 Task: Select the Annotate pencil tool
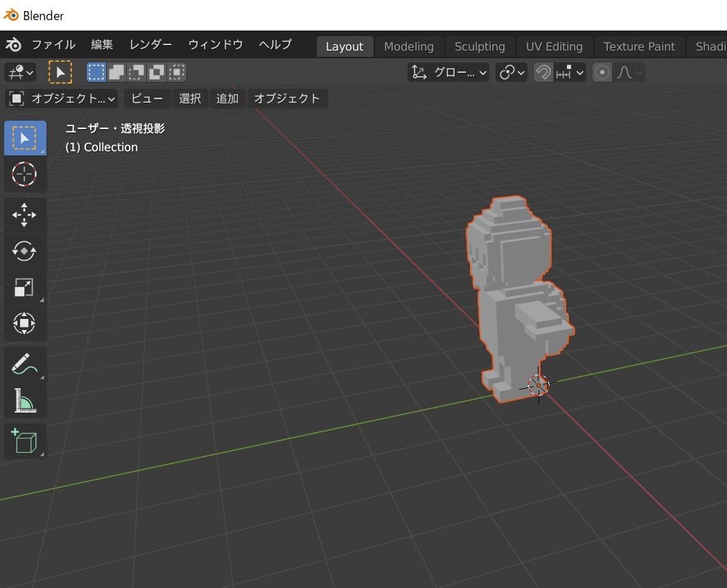point(25,364)
